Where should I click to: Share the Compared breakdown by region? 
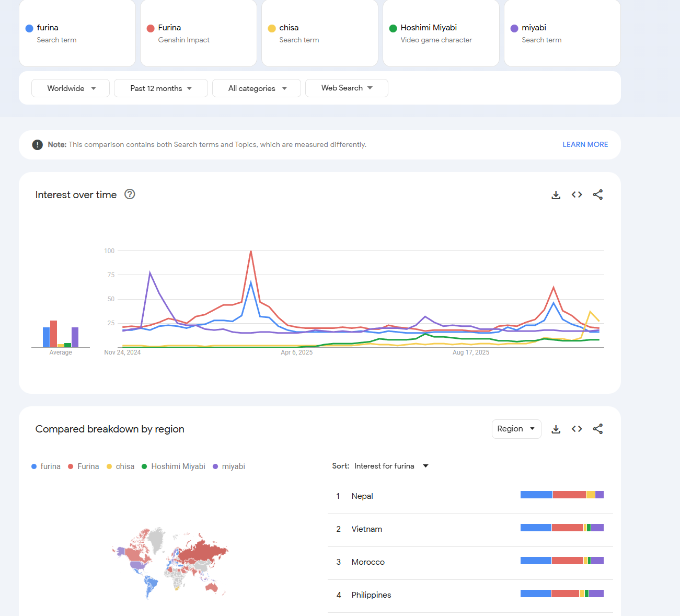(x=598, y=429)
